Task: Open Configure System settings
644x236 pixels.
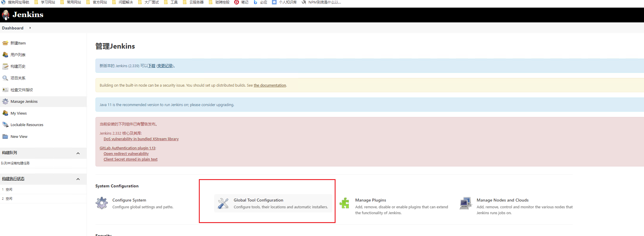Action: tap(129, 200)
